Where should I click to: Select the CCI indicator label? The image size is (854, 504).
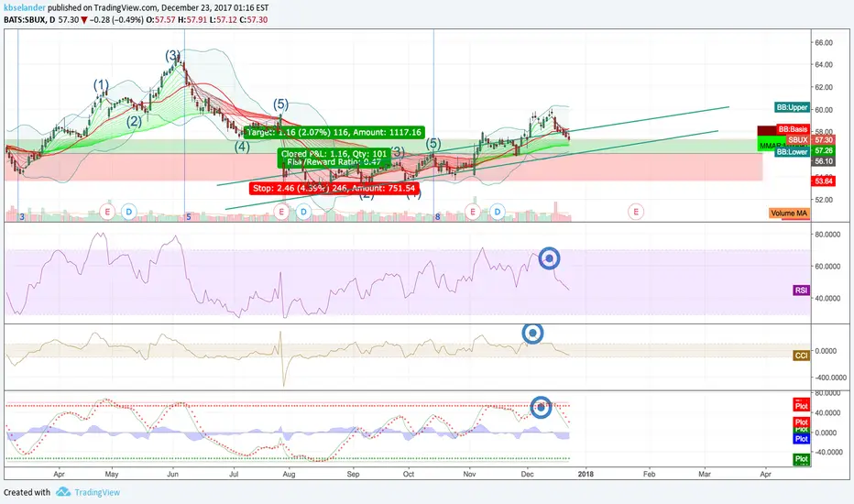pos(801,356)
